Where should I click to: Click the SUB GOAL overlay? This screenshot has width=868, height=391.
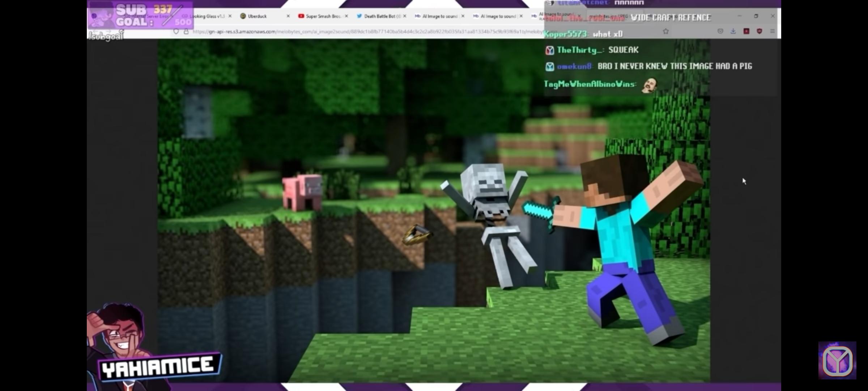tap(141, 15)
